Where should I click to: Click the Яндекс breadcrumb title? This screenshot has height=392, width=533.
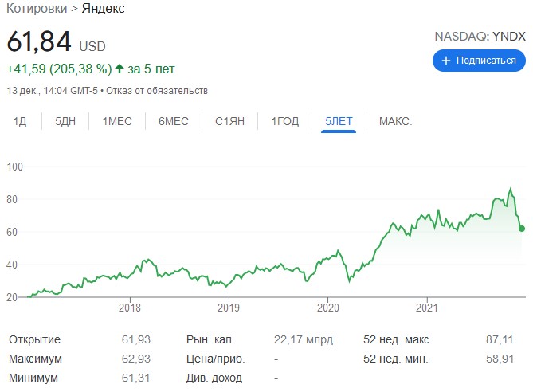[x=103, y=9]
